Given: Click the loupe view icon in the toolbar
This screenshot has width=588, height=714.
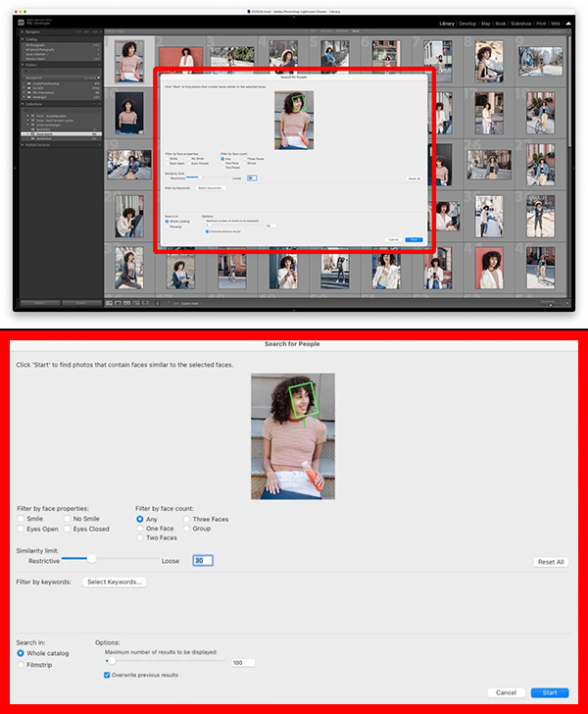Looking at the screenshot, I should point(118,302).
